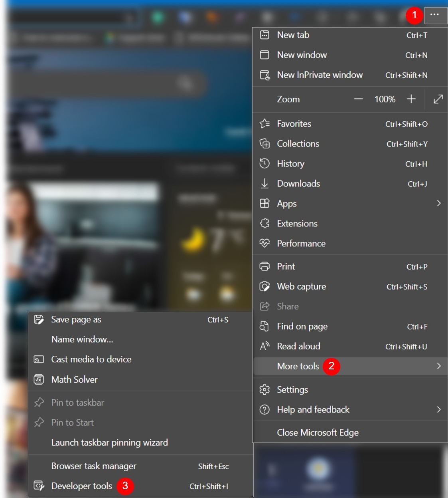Select New InPrivate window
The height and width of the screenshot is (498, 448).
click(x=320, y=75)
